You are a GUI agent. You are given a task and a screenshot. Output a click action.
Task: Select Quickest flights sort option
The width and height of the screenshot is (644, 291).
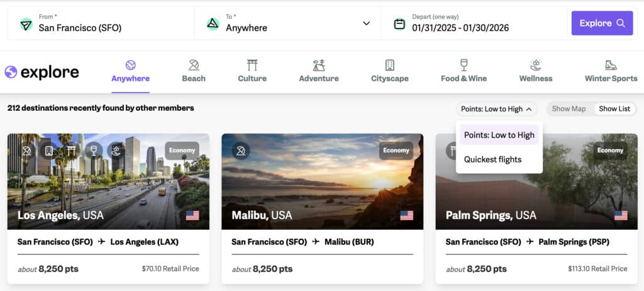pos(492,159)
